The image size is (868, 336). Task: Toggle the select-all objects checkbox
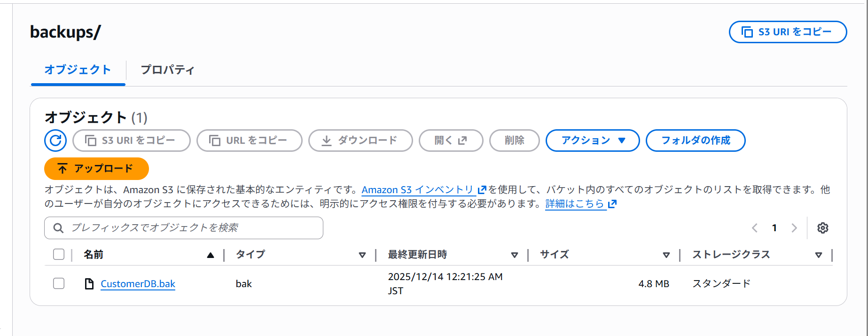(x=59, y=254)
